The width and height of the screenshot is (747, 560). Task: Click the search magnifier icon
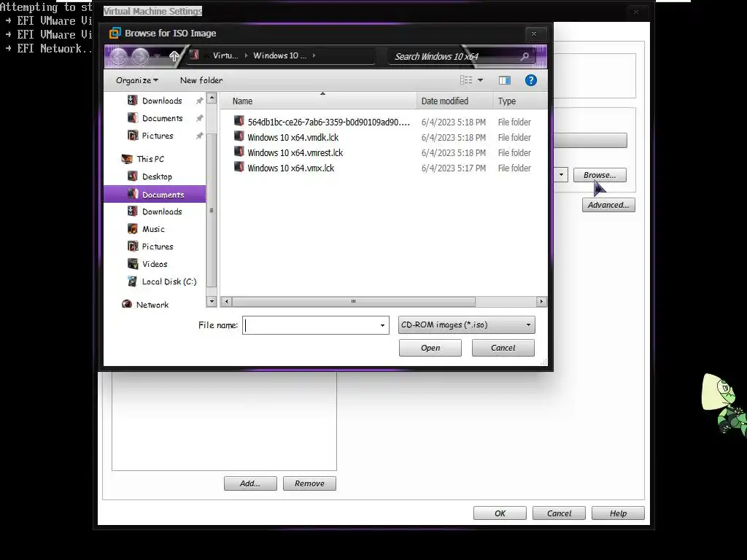click(x=525, y=57)
